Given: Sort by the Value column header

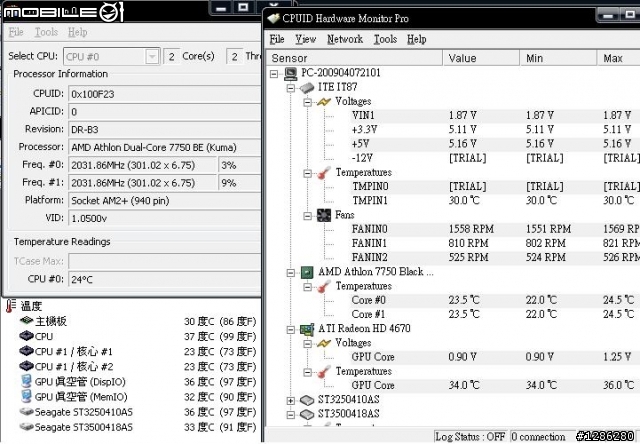Looking at the screenshot, I should point(481,58).
